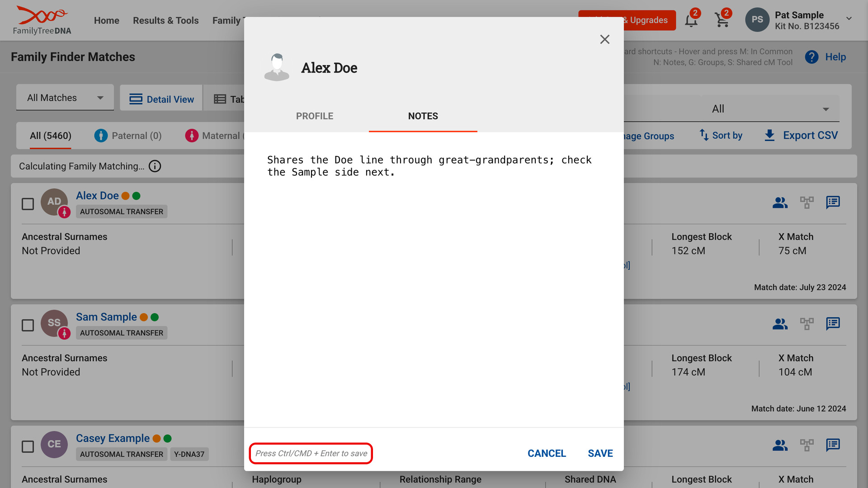Click the Help question mark icon
This screenshot has height=488, width=868.
click(811, 57)
